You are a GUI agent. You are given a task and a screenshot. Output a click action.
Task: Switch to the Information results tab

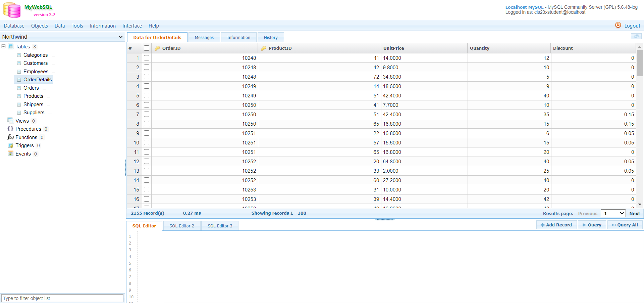point(238,37)
